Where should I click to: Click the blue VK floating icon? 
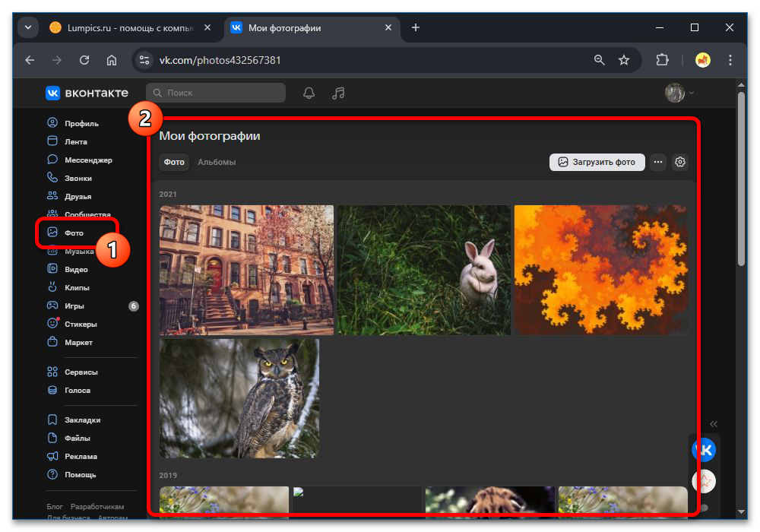click(x=704, y=450)
